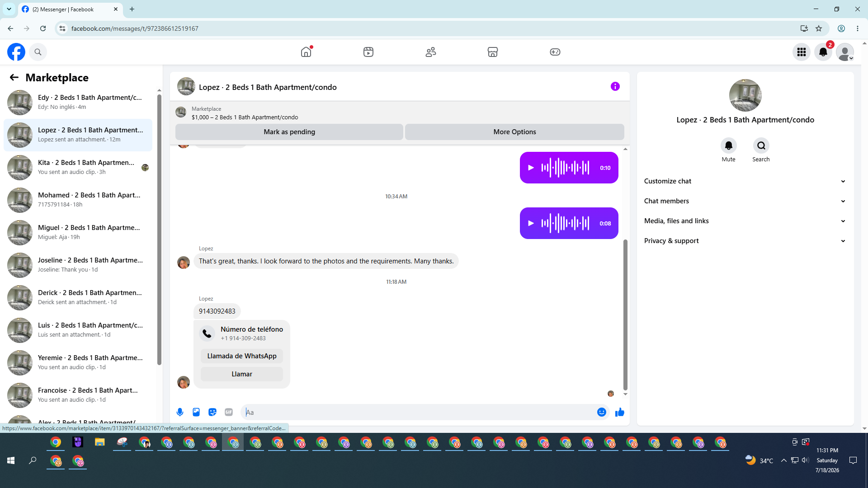Open the account profile avatar menu
This screenshot has width=868, height=488.
[845, 52]
